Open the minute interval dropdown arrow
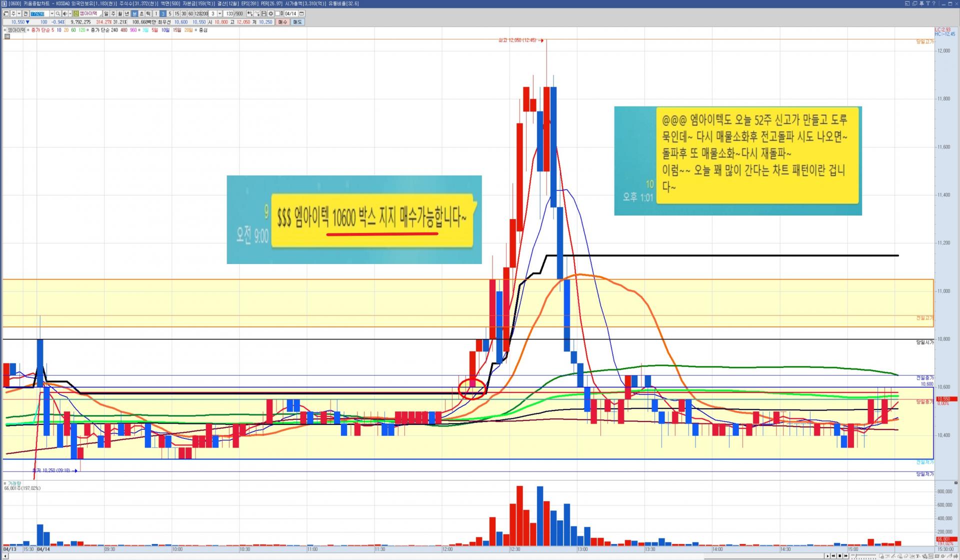The width and height of the screenshot is (960, 560). click(219, 13)
